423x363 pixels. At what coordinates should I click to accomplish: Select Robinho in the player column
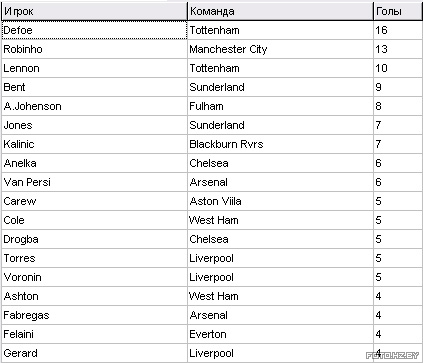coord(94,49)
